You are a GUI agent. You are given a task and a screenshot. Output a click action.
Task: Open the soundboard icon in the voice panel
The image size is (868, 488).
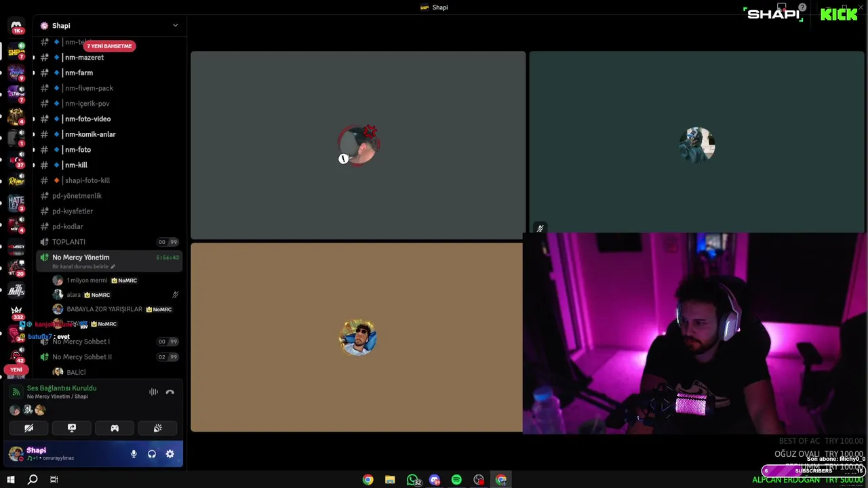158,428
